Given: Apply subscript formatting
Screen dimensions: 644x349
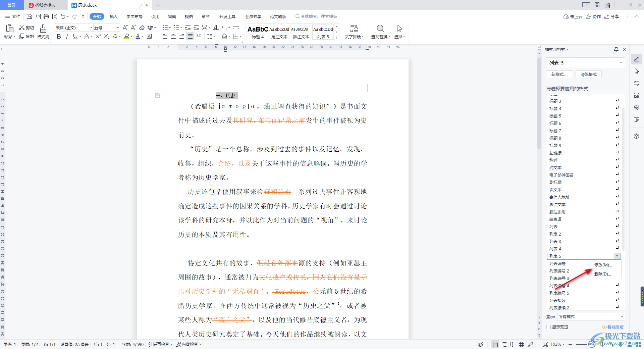Looking at the screenshot, I should [107, 36].
